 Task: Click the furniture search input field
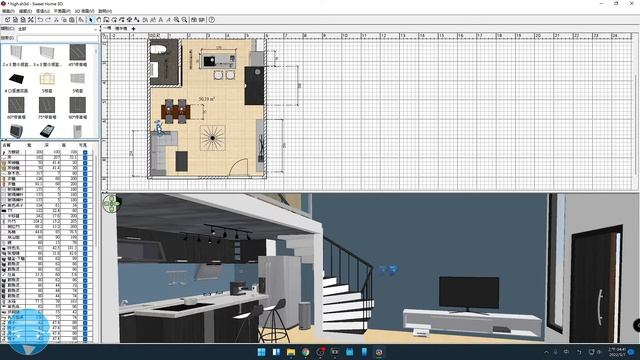pos(57,38)
